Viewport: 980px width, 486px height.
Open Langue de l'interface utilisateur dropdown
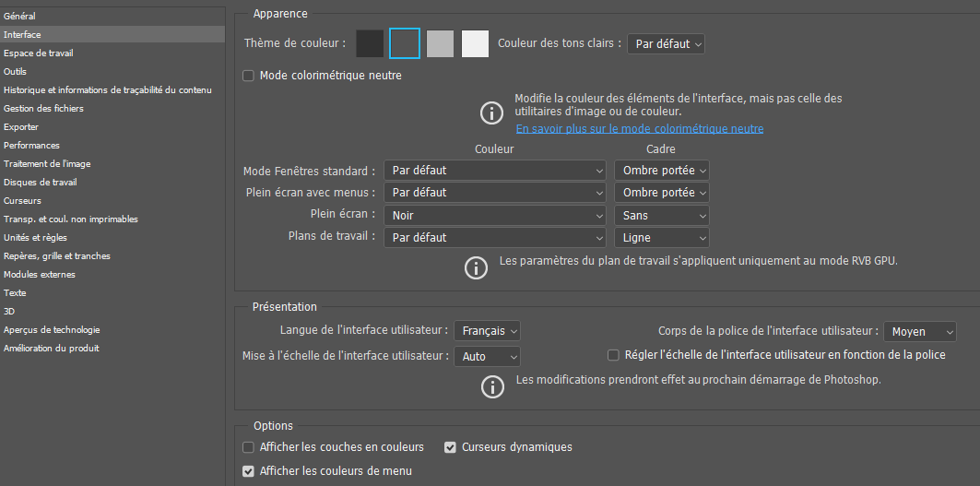(x=487, y=331)
